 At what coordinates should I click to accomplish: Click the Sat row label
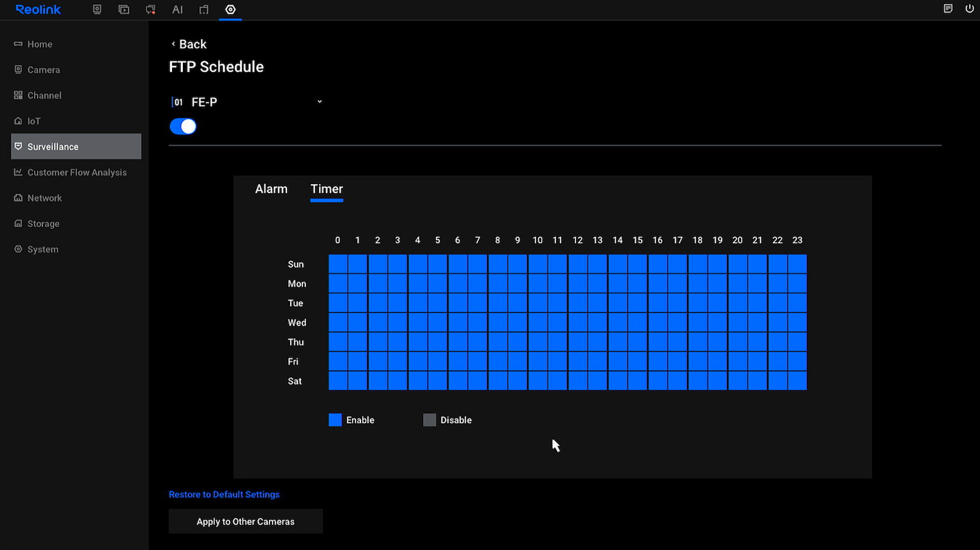tap(295, 381)
